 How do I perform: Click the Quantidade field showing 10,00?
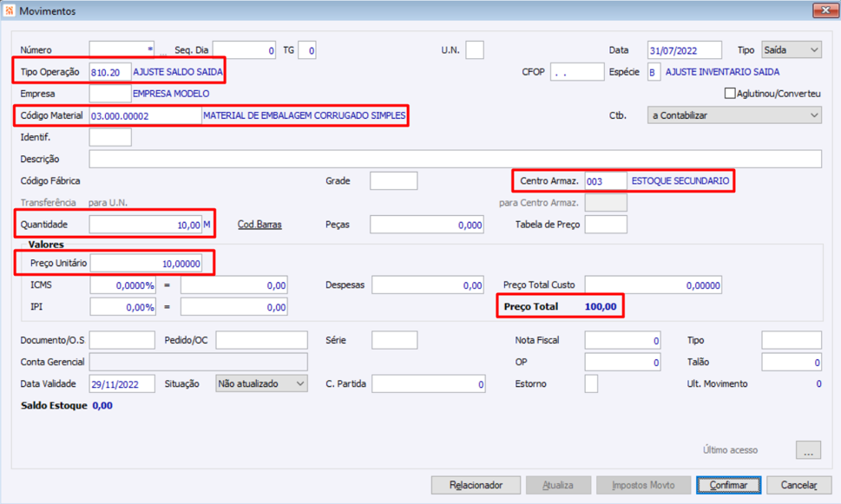pos(145,225)
